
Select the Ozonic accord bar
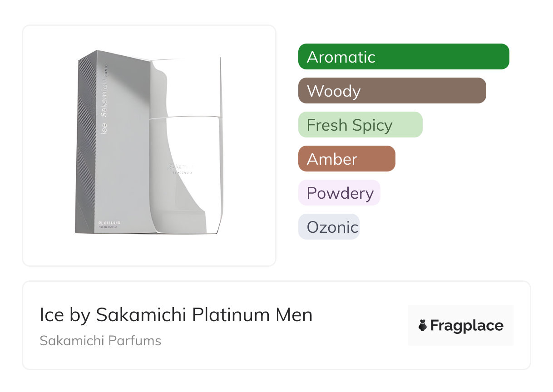coord(329,227)
